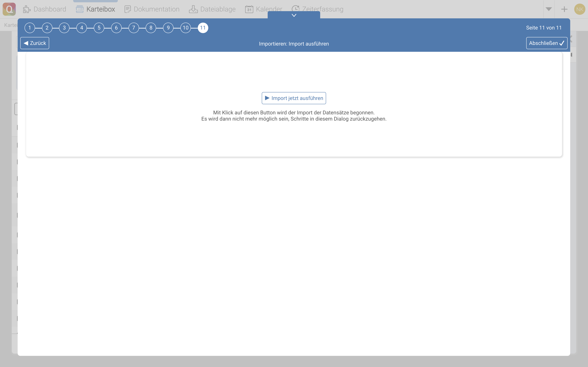Open Dokumentation via its notepad icon
Screen dimensions: 588x367
tap(128, 9)
